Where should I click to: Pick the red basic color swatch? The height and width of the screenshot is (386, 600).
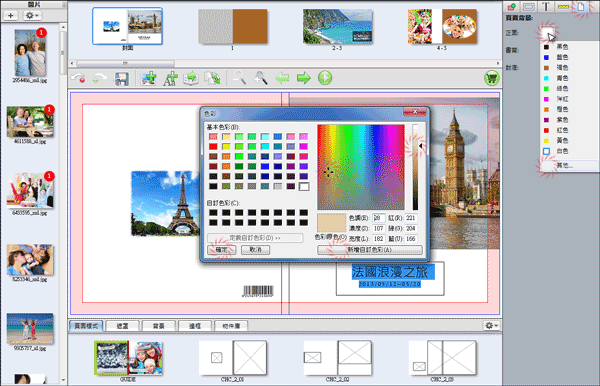(x=213, y=147)
